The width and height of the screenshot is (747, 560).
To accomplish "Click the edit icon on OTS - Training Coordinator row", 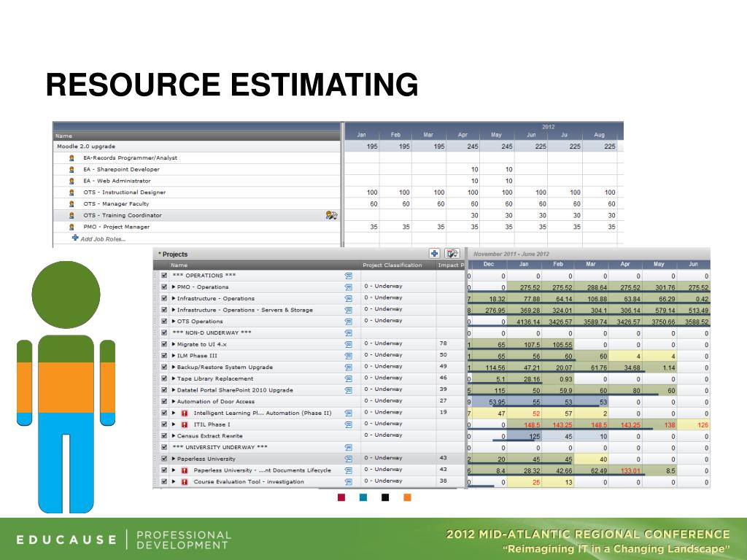I will [332, 215].
